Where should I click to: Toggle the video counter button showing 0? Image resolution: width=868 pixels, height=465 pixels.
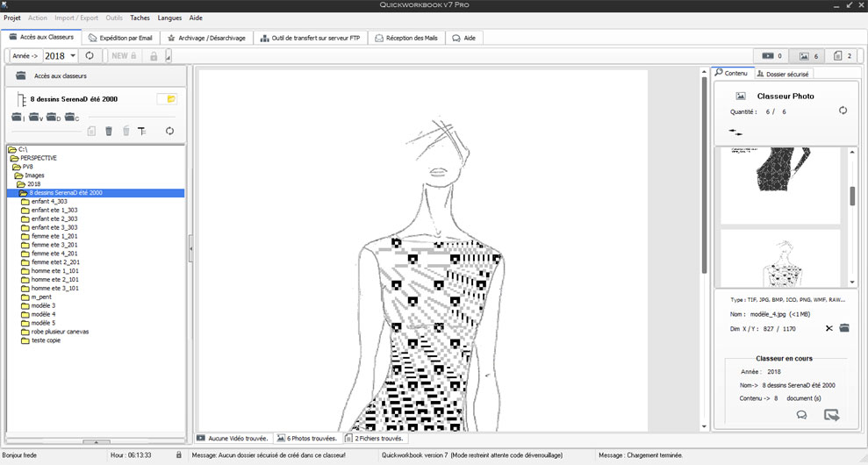(x=772, y=56)
